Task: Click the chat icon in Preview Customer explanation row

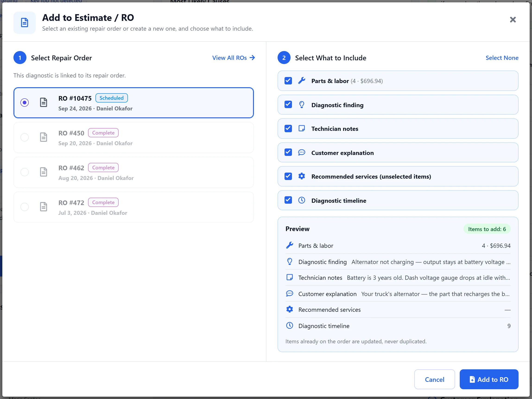Action: pyautogui.click(x=290, y=293)
